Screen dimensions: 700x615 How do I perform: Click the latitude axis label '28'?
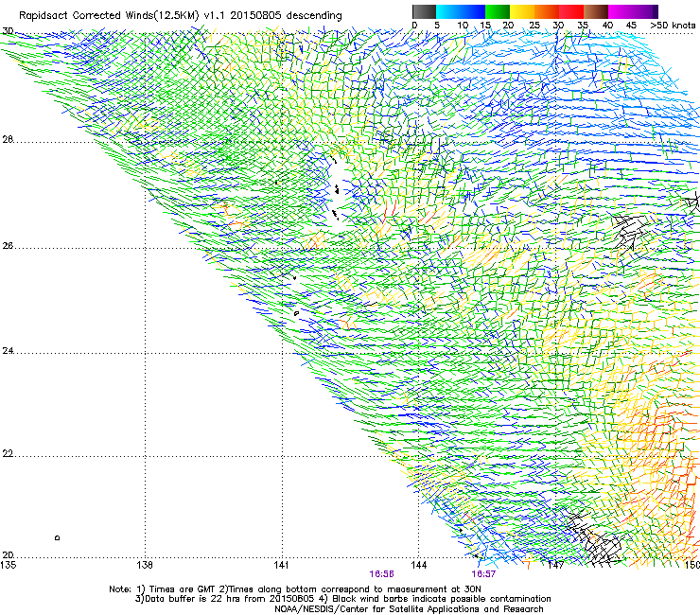[8, 140]
